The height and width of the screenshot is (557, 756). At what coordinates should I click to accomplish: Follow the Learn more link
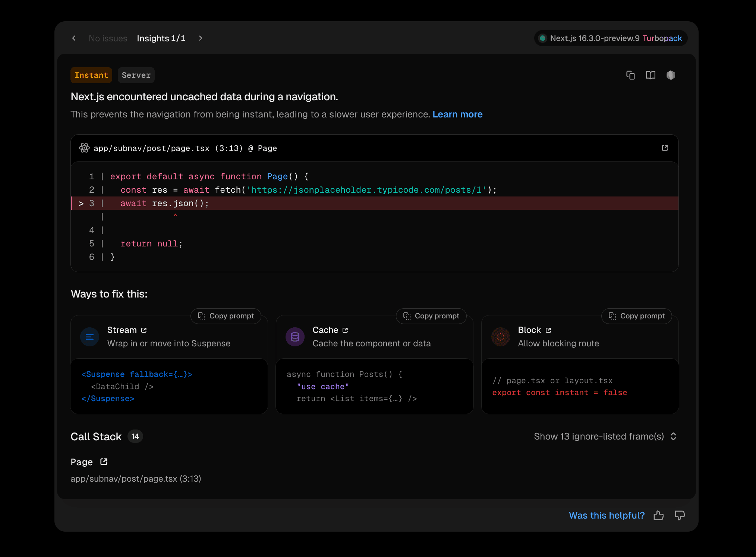[x=457, y=114]
